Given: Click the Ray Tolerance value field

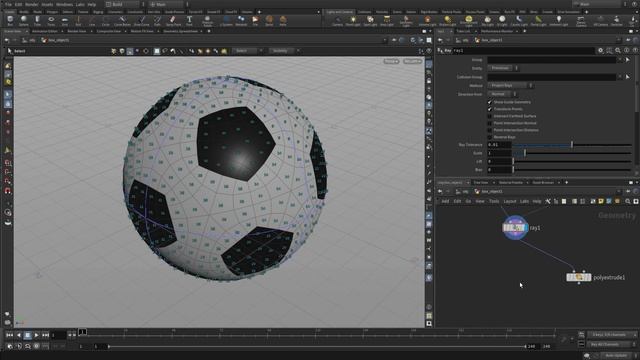Looking at the screenshot, I should tap(499, 144).
